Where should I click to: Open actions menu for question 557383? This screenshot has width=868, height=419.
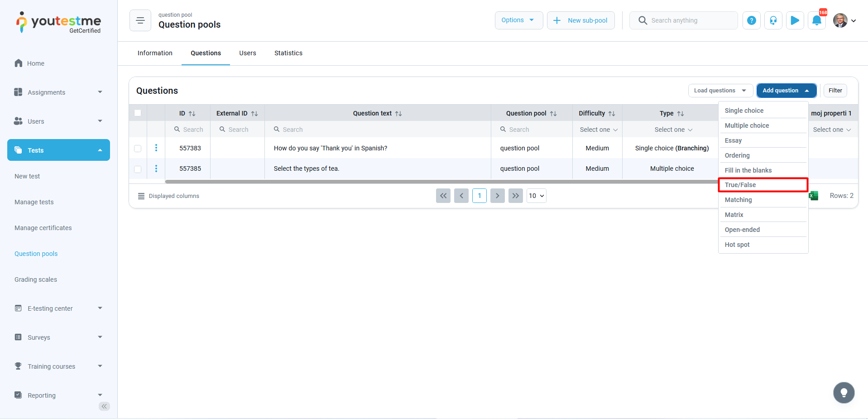(156, 148)
